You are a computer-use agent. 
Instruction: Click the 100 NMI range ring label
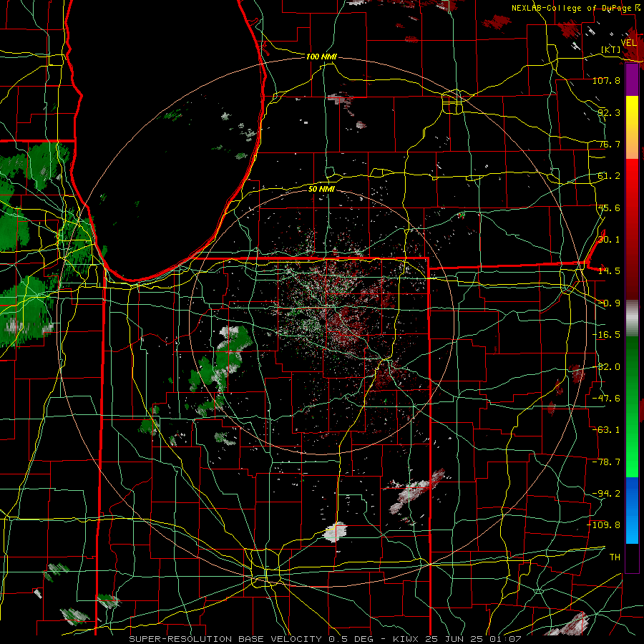coord(321,57)
